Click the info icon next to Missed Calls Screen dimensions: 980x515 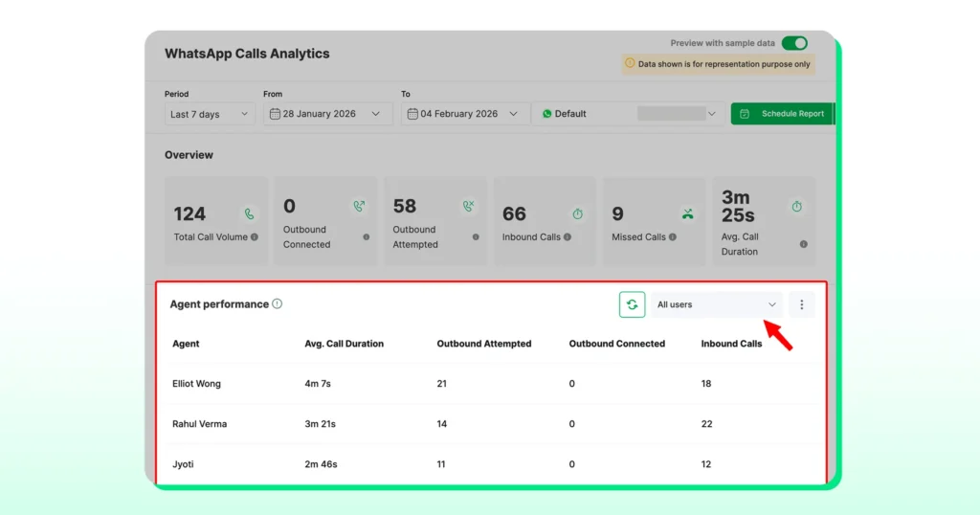[x=673, y=236]
